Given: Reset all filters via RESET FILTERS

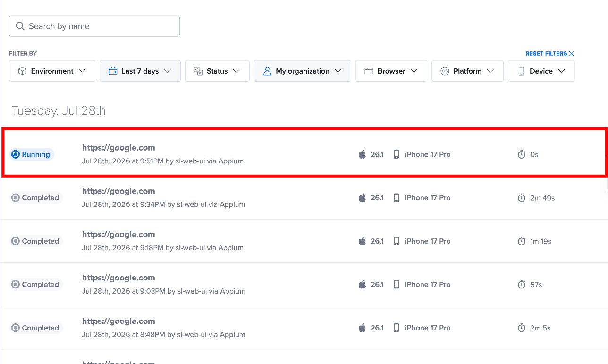Looking at the screenshot, I should point(550,54).
